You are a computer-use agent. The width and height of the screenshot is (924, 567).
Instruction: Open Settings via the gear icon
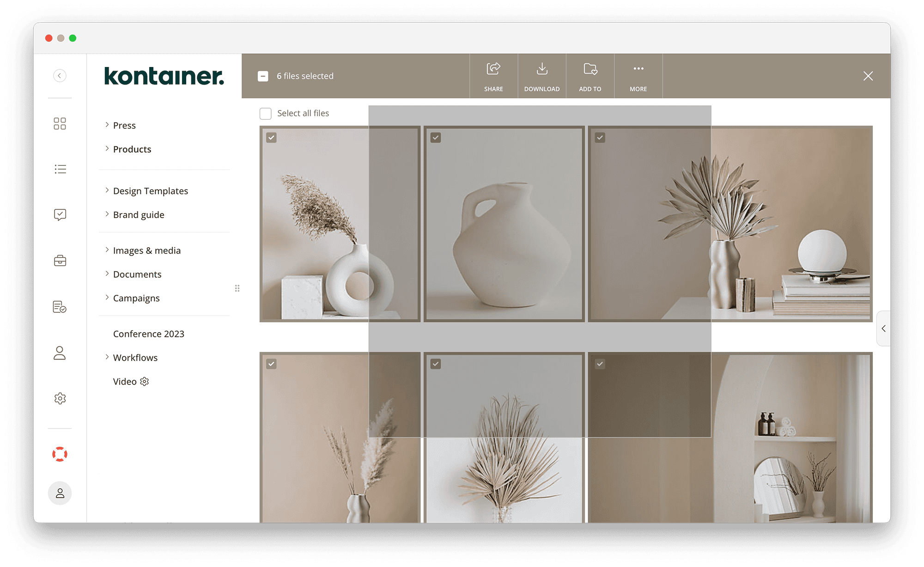pyautogui.click(x=60, y=398)
